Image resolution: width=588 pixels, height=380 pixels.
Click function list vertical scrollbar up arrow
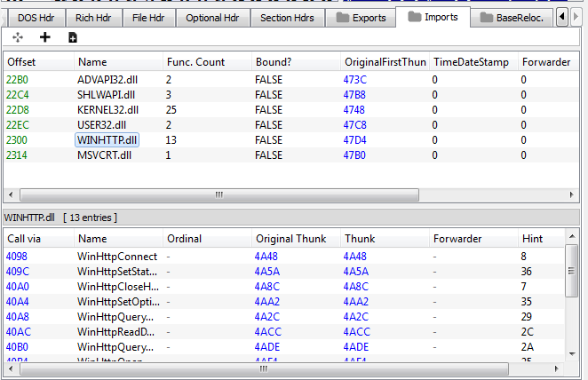click(x=572, y=236)
